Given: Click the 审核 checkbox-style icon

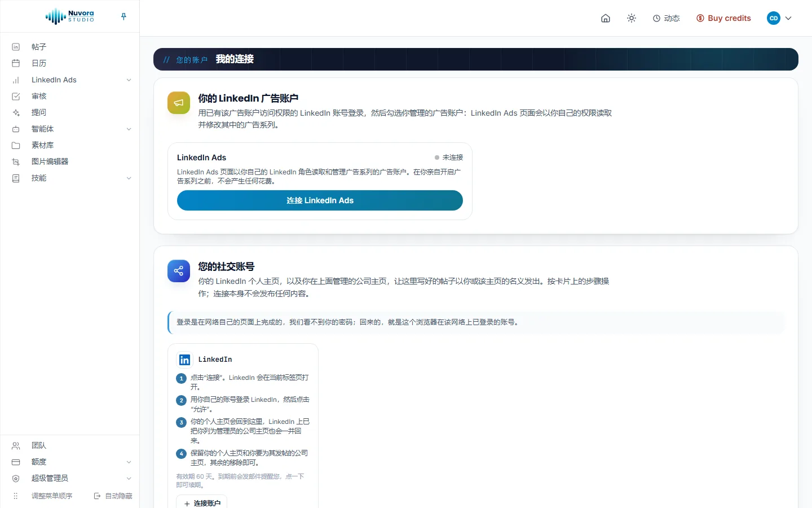Looking at the screenshot, I should pos(16,96).
